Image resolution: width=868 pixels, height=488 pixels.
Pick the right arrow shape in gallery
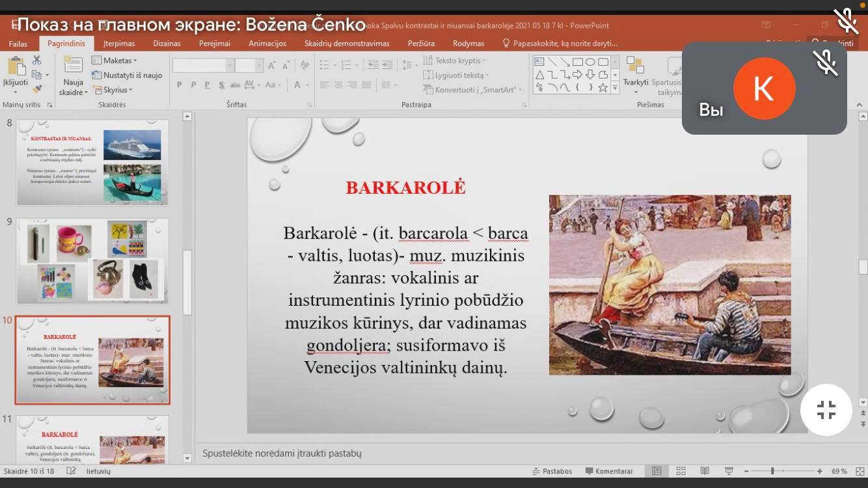click(x=577, y=75)
